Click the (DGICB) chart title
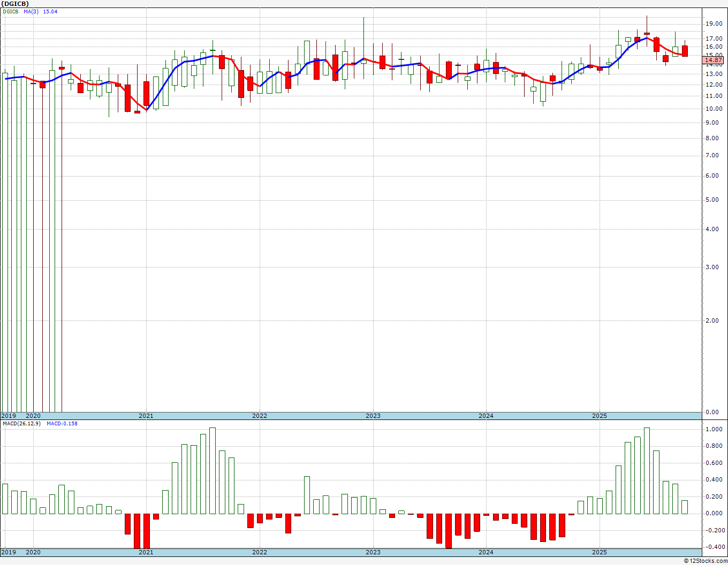 click(x=15, y=4)
